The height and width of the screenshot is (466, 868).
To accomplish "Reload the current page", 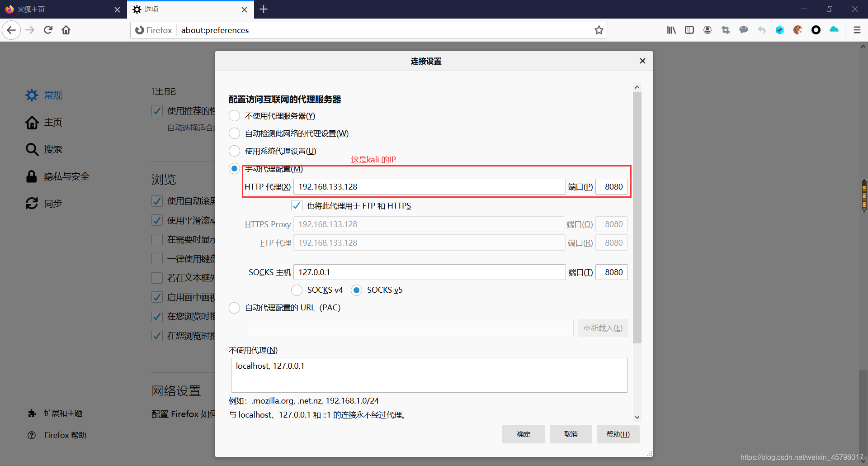I will [x=48, y=30].
